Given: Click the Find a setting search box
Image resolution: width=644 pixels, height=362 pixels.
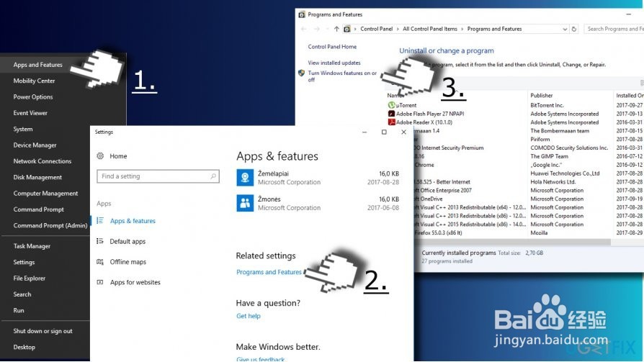Looking at the screenshot, I should 158,176.
